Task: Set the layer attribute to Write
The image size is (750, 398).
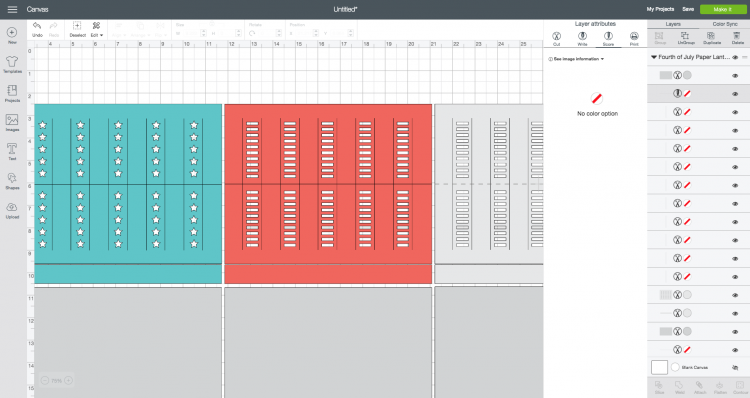Action: pos(582,39)
